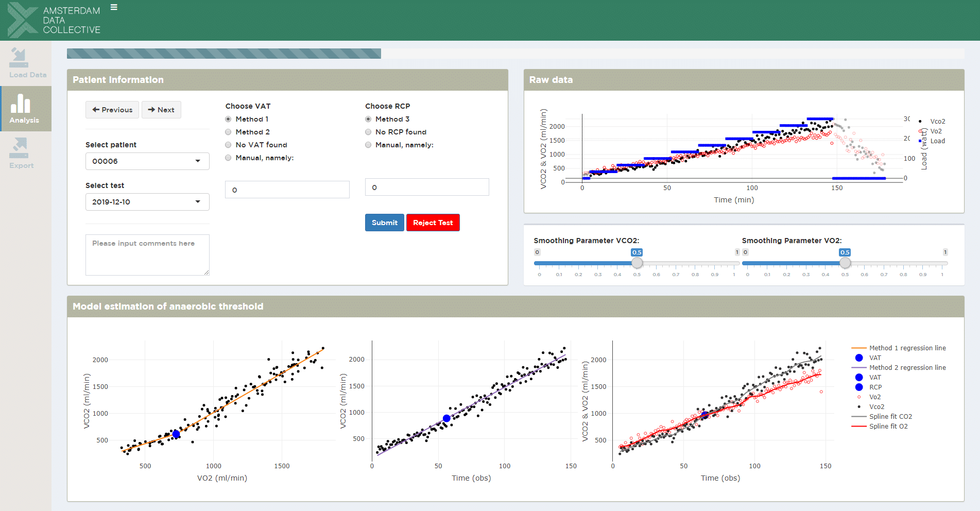Choose the No VAT found option
Viewport: 980px width, 511px height.
pyautogui.click(x=228, y=145)
